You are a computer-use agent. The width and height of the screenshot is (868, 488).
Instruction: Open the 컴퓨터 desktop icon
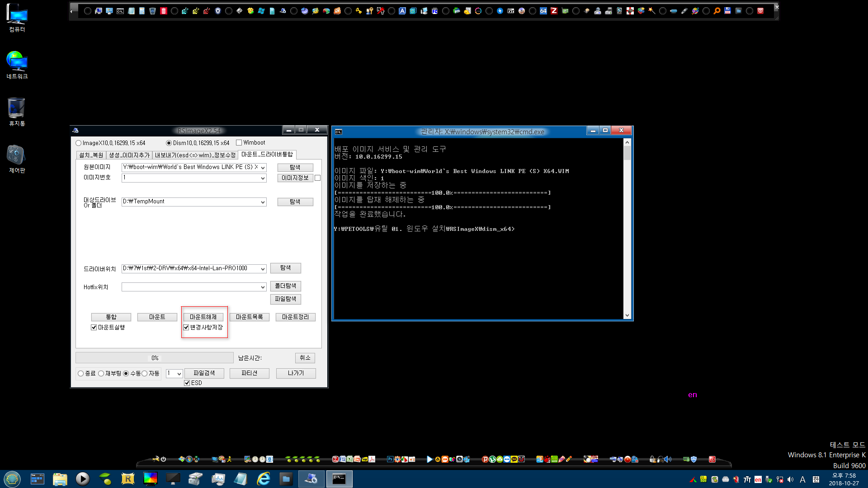[17, 18]
